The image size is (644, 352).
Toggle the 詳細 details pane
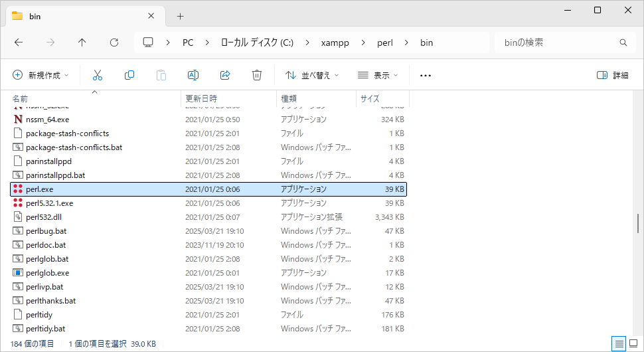click(612, 75)
